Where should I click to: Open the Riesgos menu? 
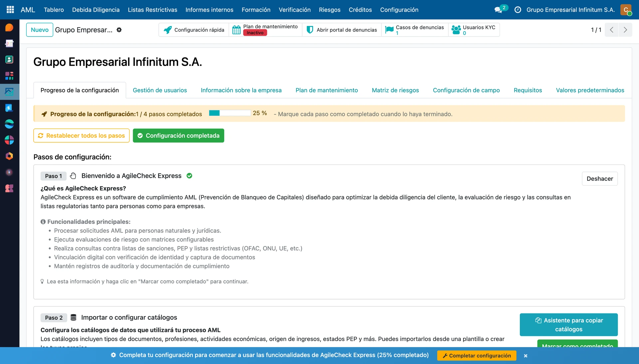[x=329, y=10]
